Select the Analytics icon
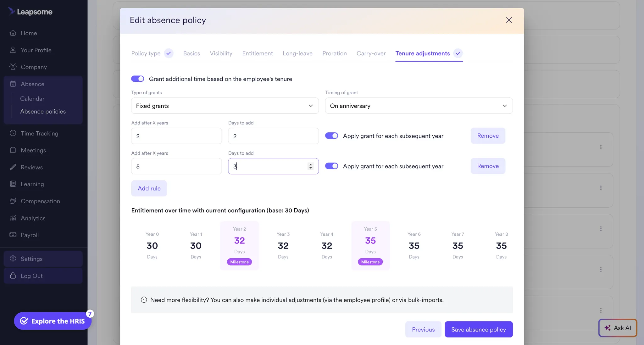Image resolution: width=644 pixels, height=345 pixels. tap(13, 218)
